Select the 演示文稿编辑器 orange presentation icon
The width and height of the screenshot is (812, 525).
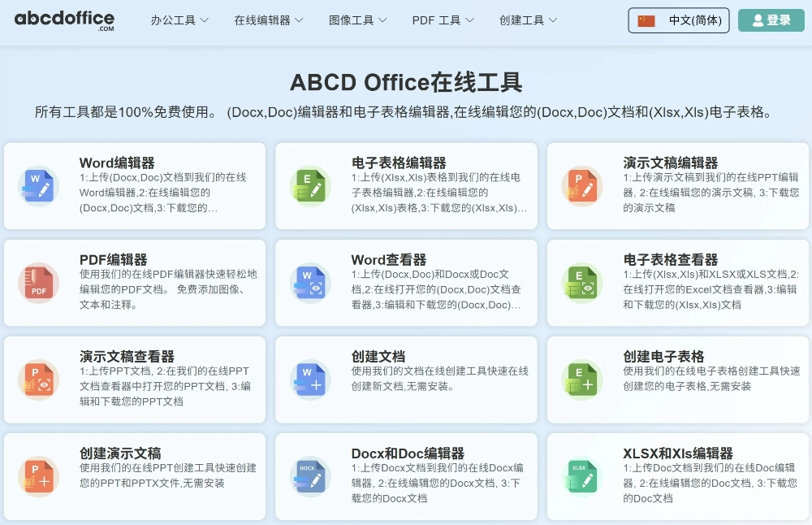tap(580, 186)
